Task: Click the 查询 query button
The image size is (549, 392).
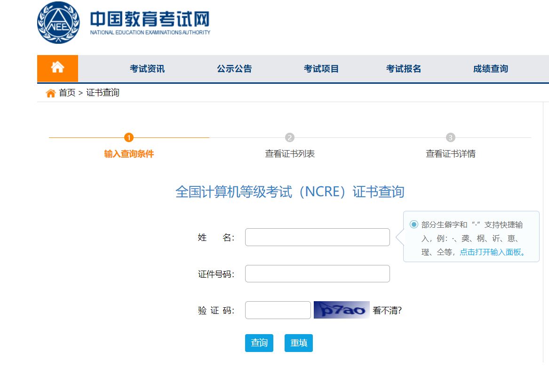Action: pos(259,343)
